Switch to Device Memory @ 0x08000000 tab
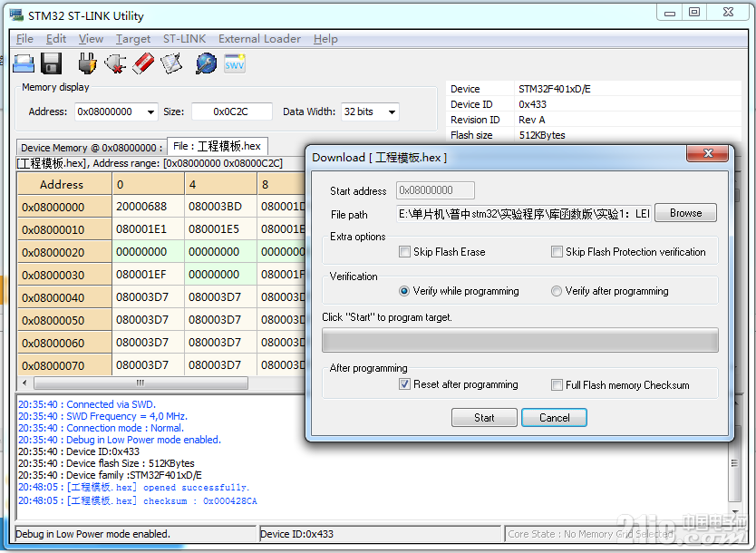The height and width of the screenshot is (553, 756). pyautogui.click(x=92, y=148)
